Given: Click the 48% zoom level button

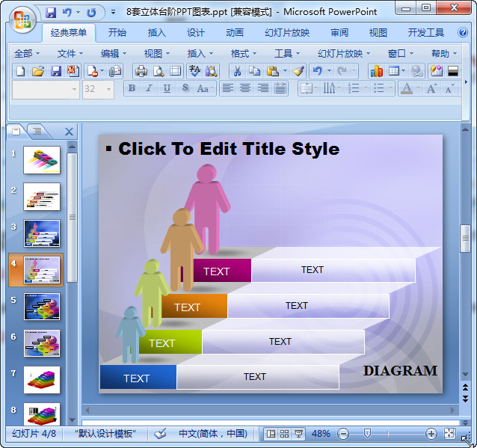Looking at the screenshot, I should click(321, 434).
